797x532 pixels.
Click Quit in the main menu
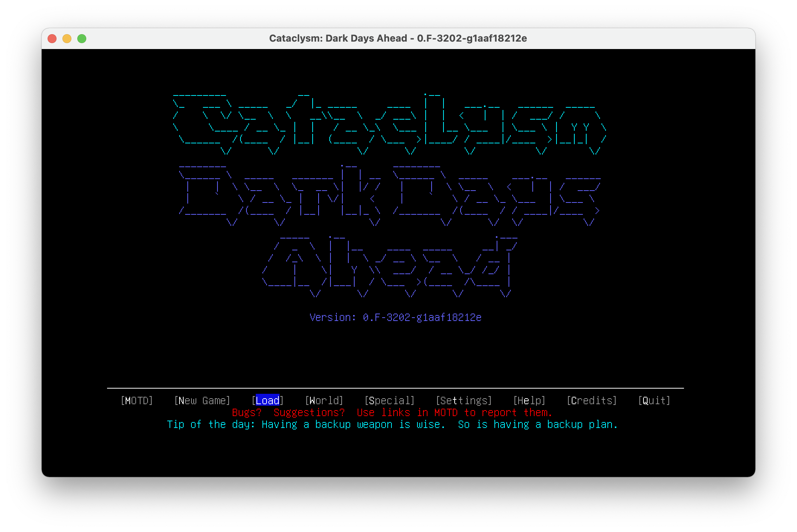coord(654,400)
